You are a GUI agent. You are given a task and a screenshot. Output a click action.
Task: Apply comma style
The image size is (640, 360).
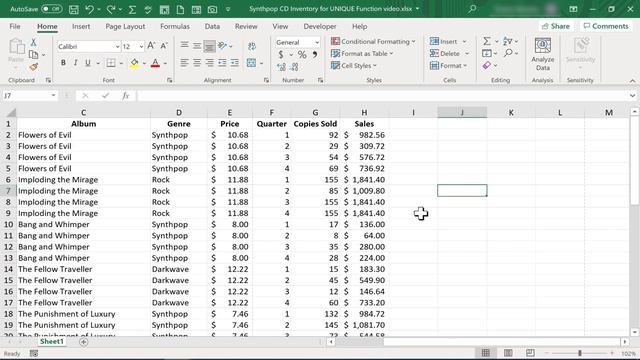click(x=315, y=54)
